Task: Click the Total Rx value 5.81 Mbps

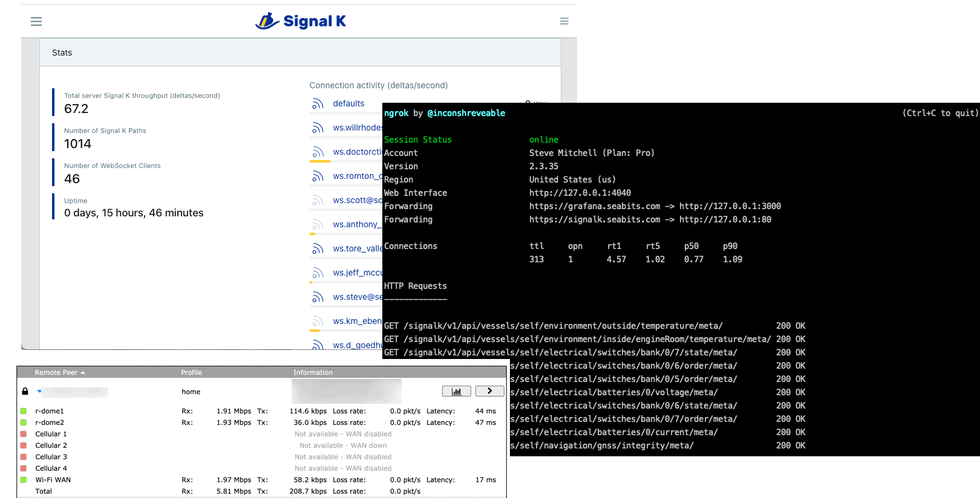Action: coord(234,491)
